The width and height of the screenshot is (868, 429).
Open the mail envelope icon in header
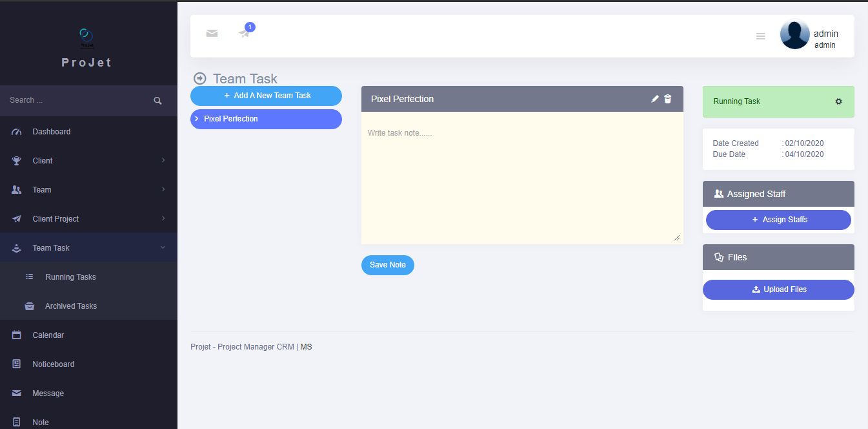point(212,34)
